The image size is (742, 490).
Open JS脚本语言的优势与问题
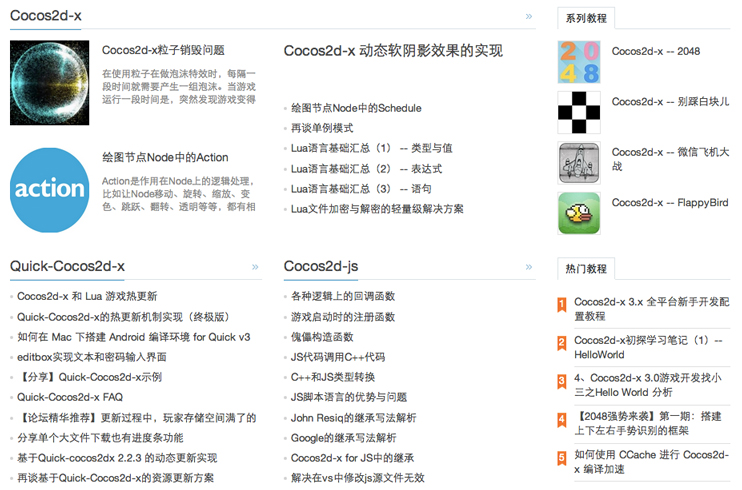click(349, 397)
